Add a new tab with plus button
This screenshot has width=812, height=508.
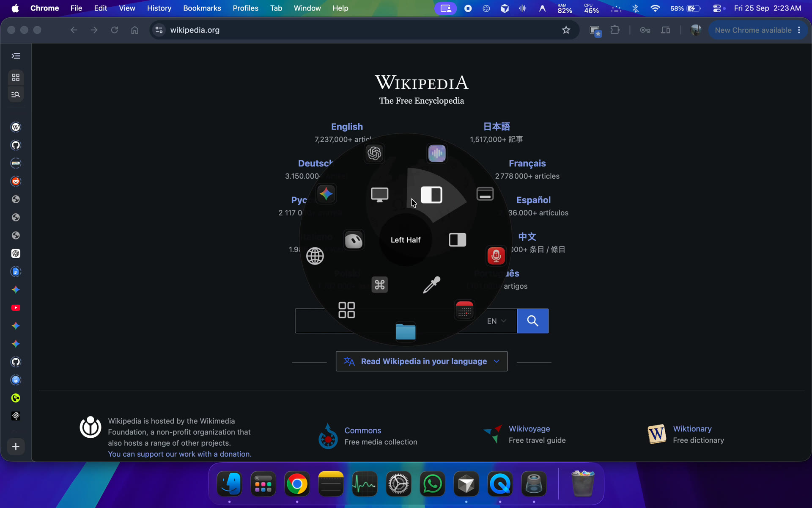(16, 447)
